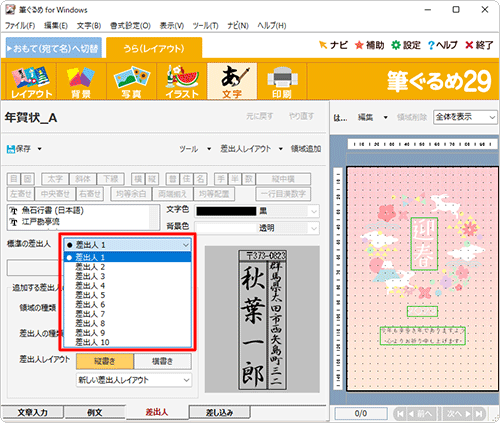The width and height of the screenshot is (500, 423).
Task: Toggle 横 horizontal text direction
Action: [x=138, y=179]
